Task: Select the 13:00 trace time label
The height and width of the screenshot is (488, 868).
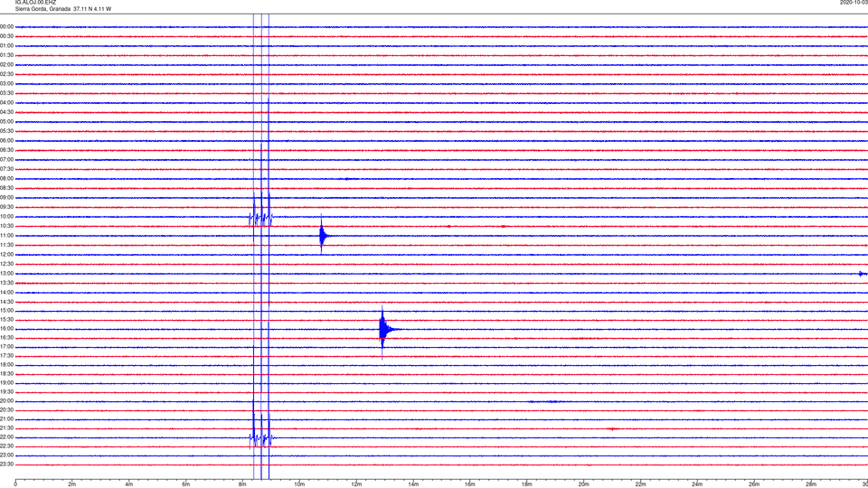Action: coord(6,273)
